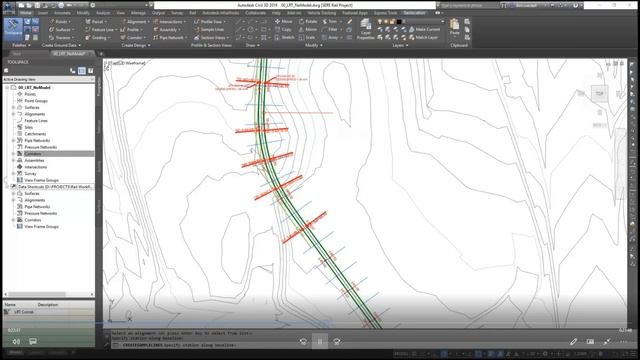Viewport: 640px width, 360px height.
Task: Expand the Pipe Networks node under 00_LRT_NoModel
Action: [x=13, y=140]
